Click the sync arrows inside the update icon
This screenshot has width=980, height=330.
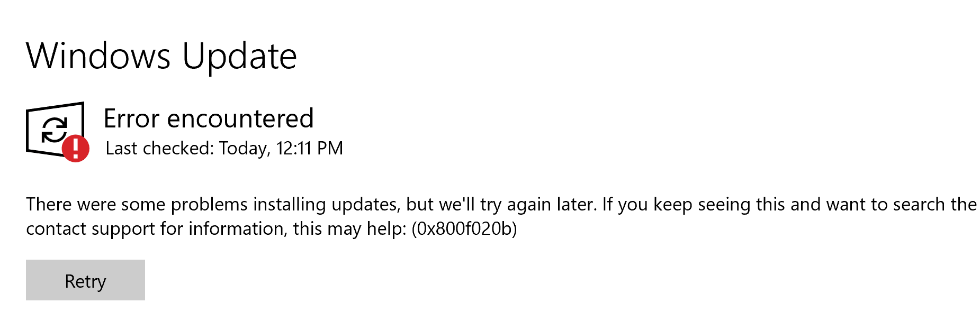[55, 130]
